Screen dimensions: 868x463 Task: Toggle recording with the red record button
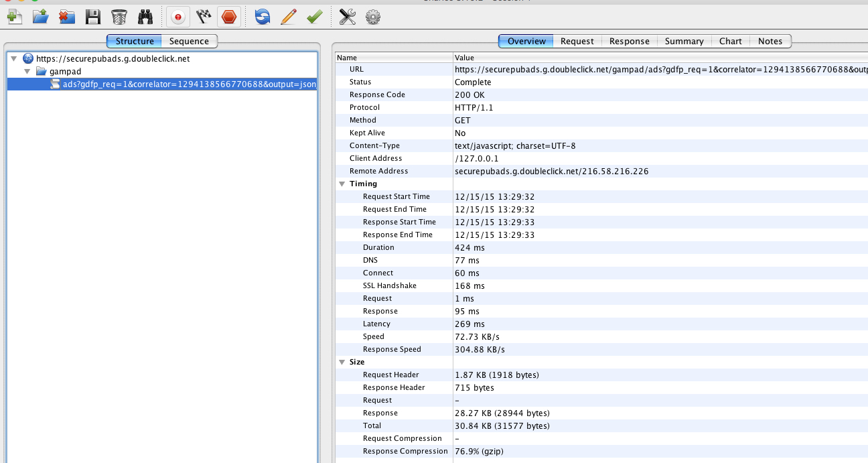[177, 17]
